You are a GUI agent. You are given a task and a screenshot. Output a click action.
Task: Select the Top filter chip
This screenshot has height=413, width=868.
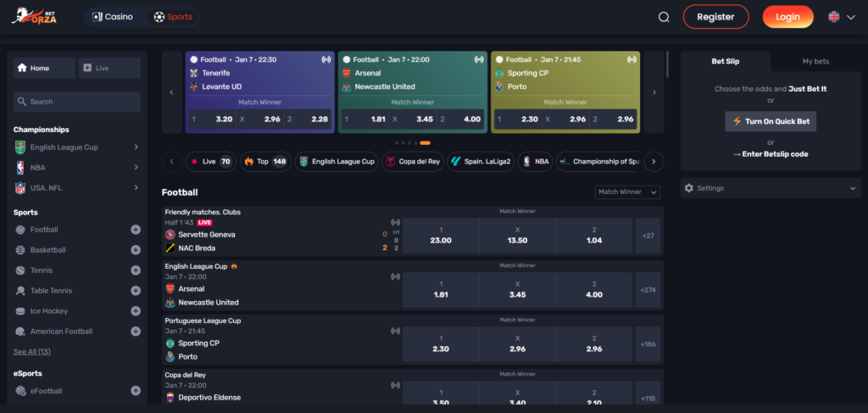click(264, 161)
